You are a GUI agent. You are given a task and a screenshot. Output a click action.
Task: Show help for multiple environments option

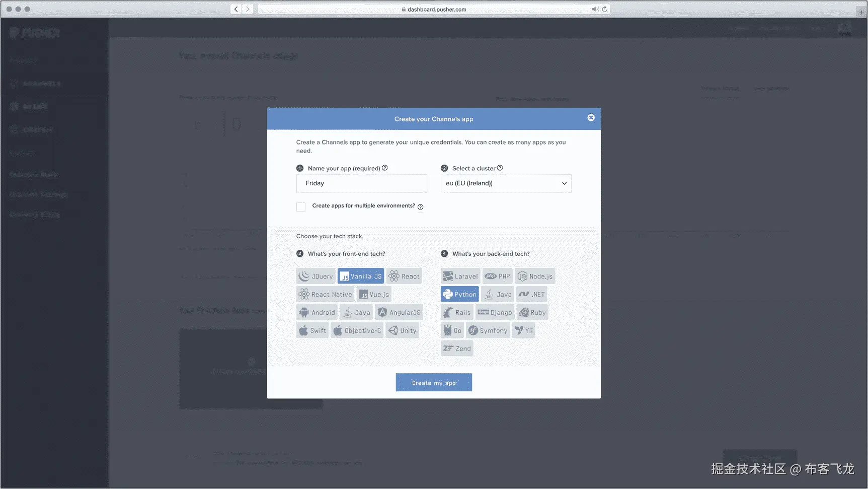421,207
